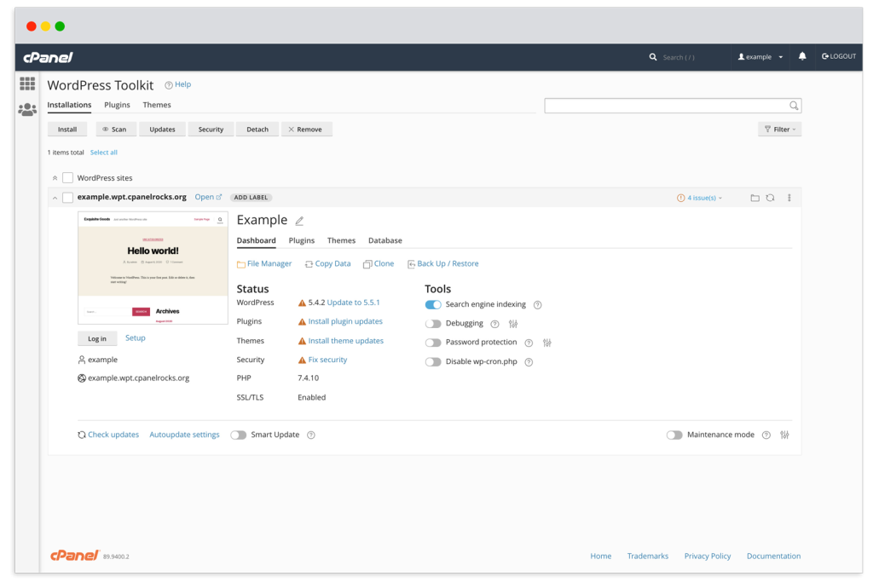Open the example user account menu
The width and height of the screenshot is (873, 588).
coord(760,57)
